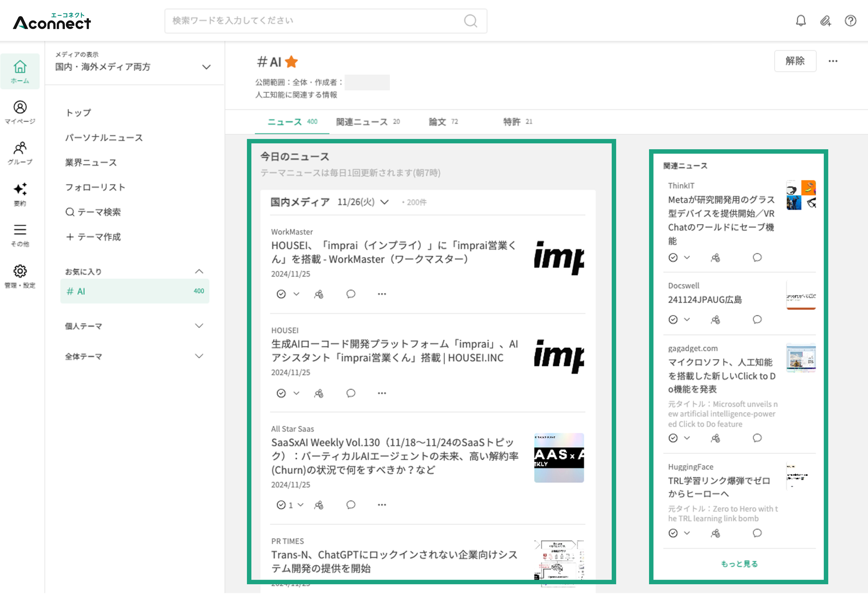Open パーソナルニュース menu item

point(104,138)
